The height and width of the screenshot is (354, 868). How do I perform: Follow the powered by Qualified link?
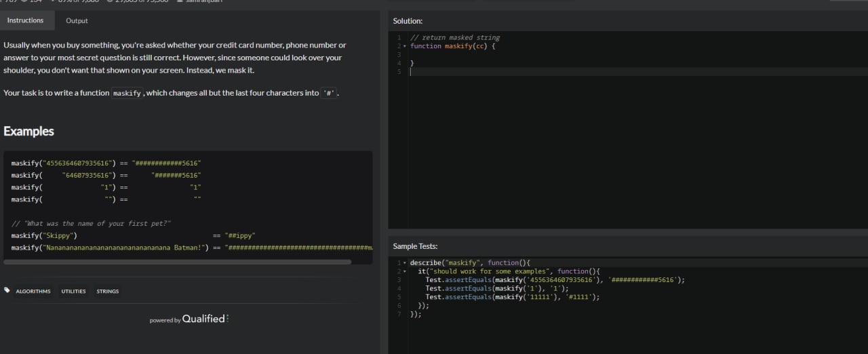(189, 319)
